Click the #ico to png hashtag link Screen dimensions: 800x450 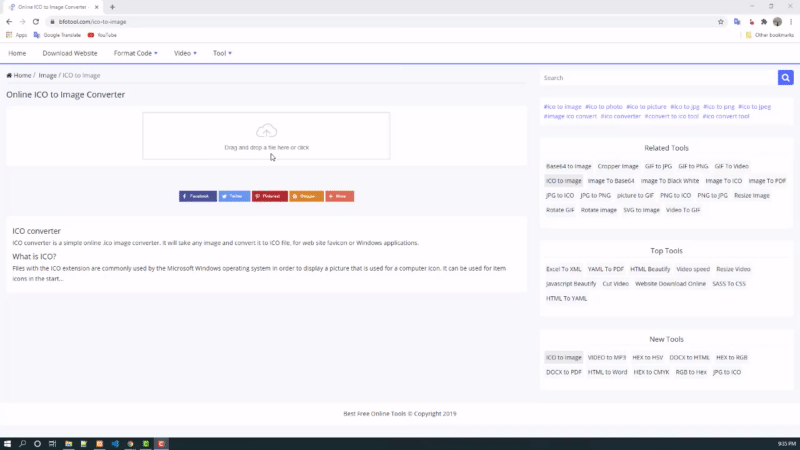(718, 106)
